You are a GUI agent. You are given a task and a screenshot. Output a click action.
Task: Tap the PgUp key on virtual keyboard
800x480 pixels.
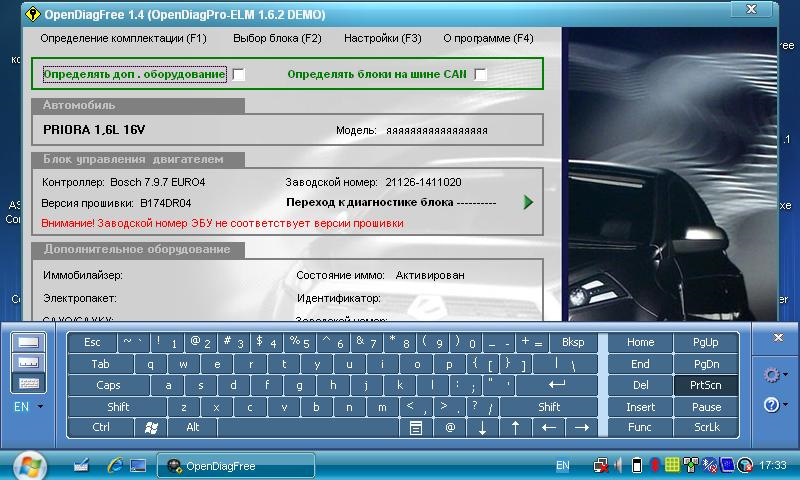706,342
